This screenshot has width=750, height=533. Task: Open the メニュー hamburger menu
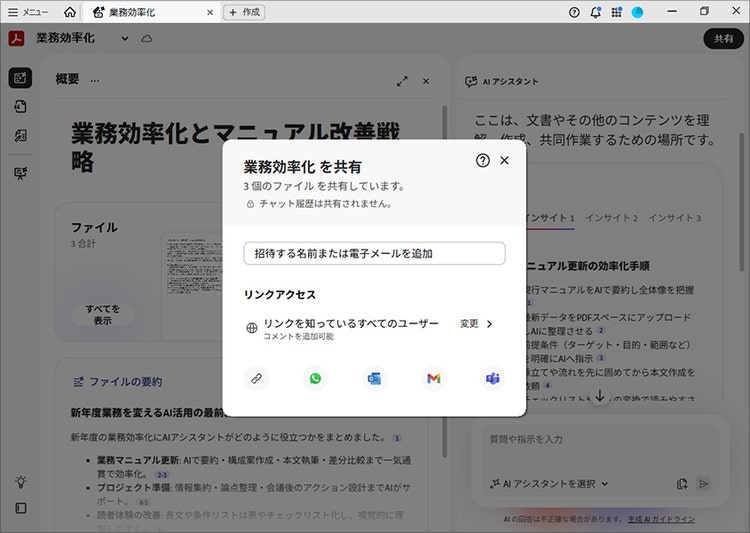pyautogui.click(x=28, y=12)
